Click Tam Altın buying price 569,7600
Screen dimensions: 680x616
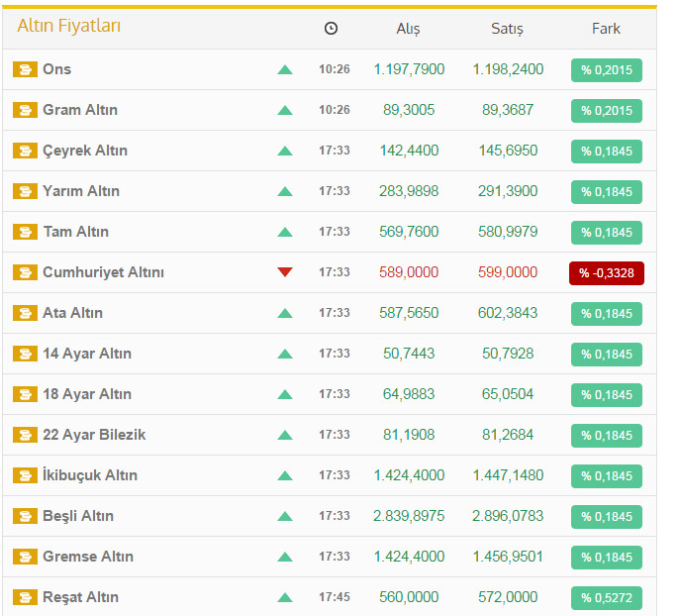[409, 232]
